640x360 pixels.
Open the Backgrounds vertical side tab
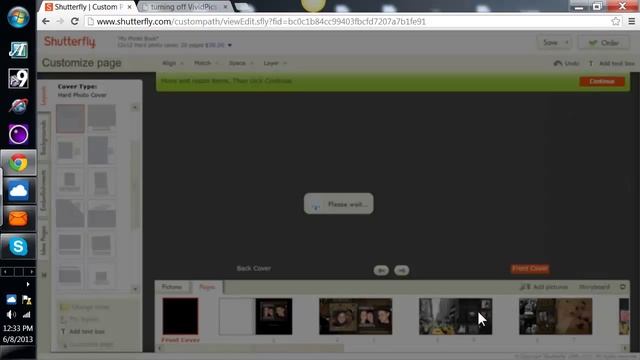(x=44, y=138)
